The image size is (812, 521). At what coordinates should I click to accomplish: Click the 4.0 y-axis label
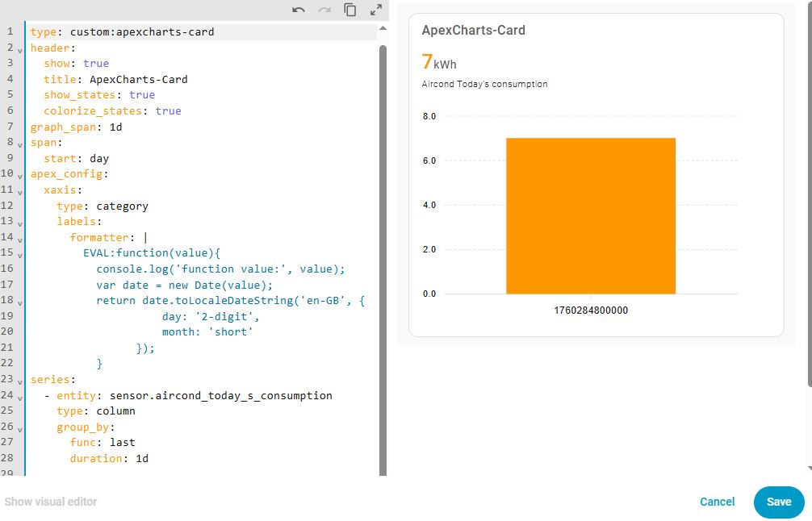(429, 205)
